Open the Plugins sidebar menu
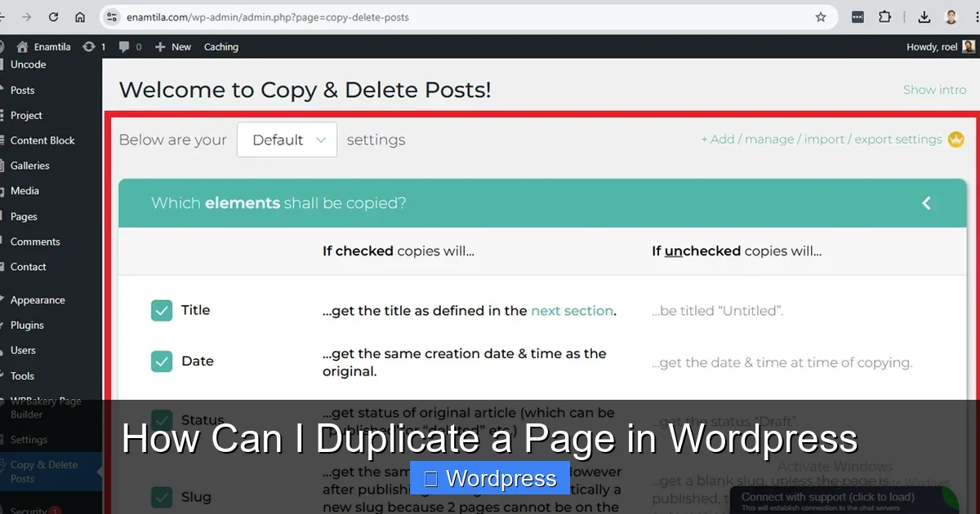Image resolution: width=980 pixels, height=514 pixels. coord(28,325)
